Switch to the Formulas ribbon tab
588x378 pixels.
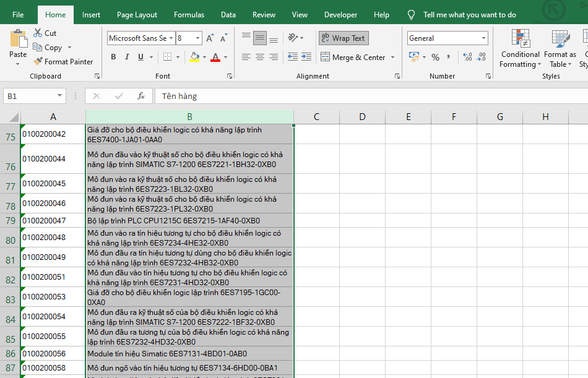tap(189, 15)
